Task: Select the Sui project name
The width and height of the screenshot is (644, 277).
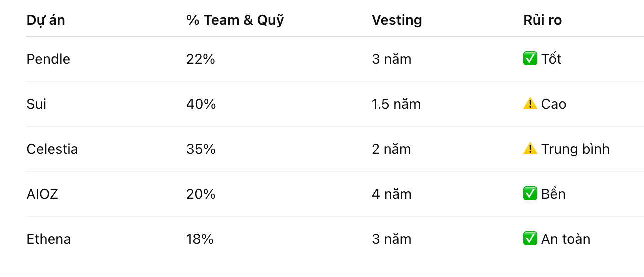Action: (36, 104)
